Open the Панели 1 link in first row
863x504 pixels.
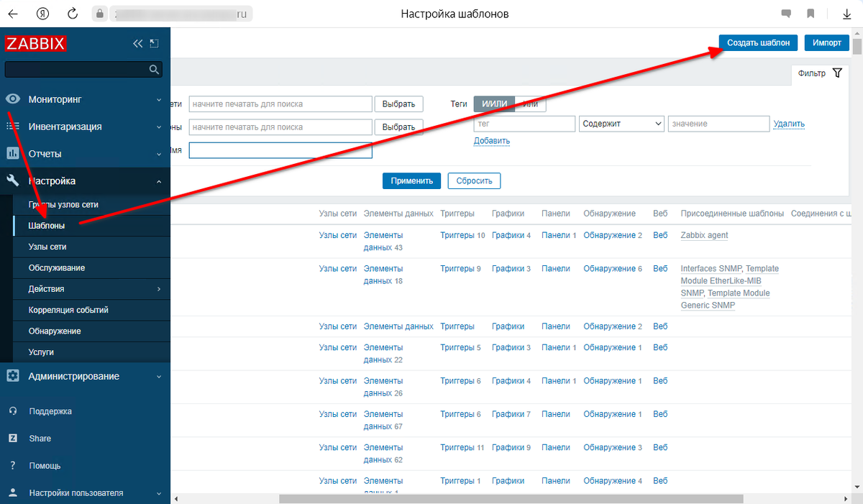pos(559,235)
